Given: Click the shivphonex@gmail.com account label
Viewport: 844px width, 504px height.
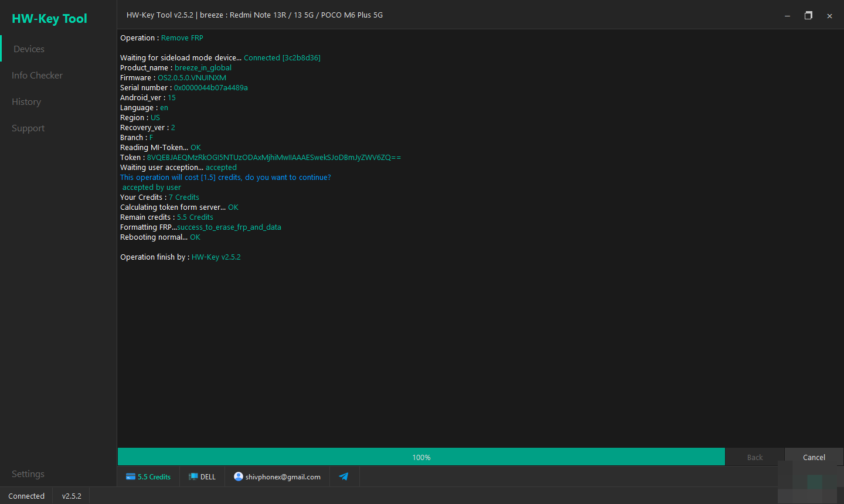Looking at the screenshot, I should click(x=283, y=477).
